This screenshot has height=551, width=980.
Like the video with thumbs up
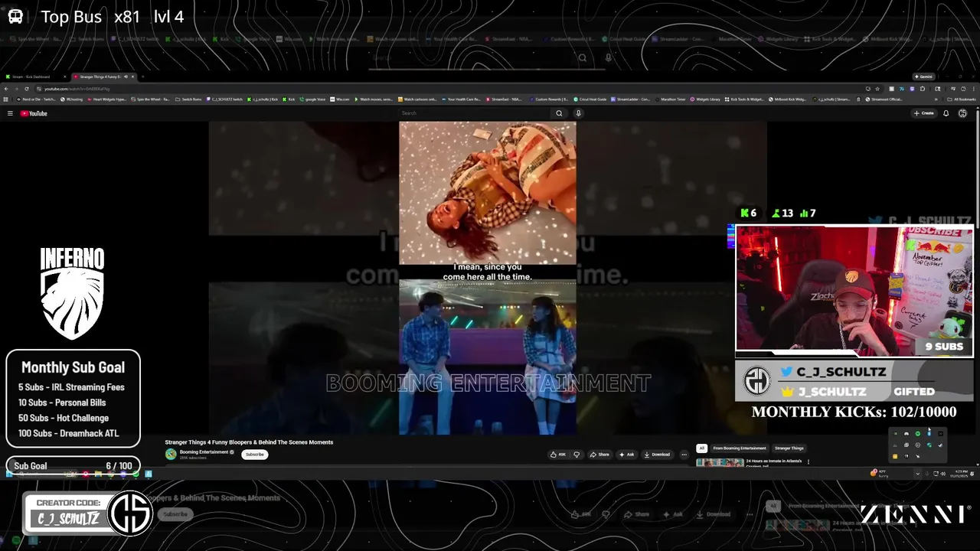(x=558, y=454)
